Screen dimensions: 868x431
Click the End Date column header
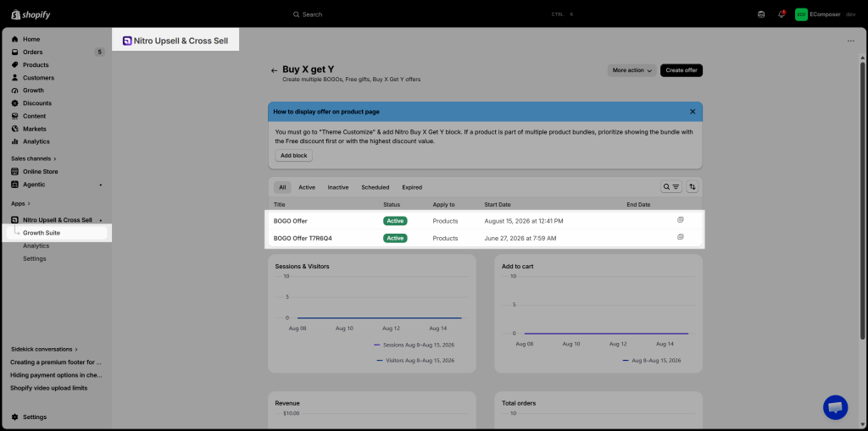[x=638, y=205]
